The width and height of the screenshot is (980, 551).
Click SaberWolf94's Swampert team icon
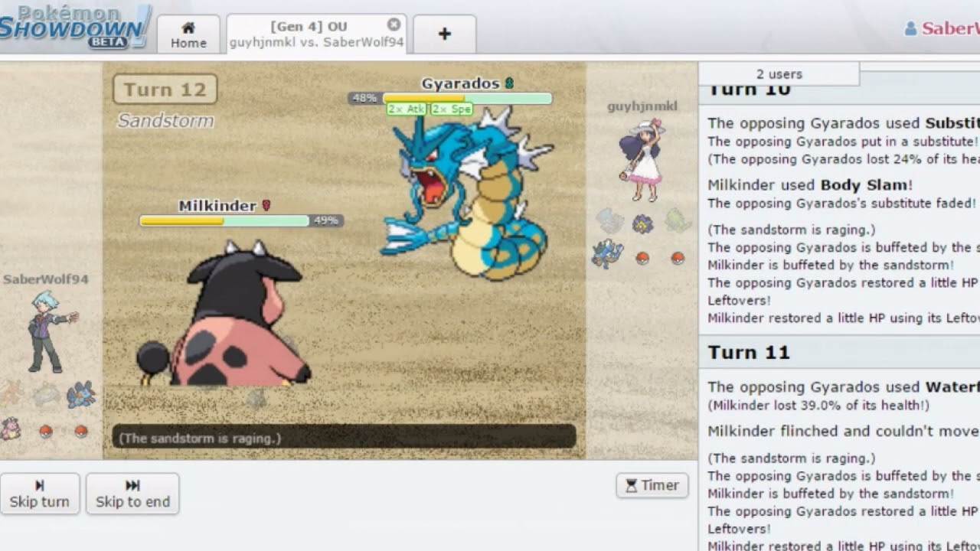coord(80,395)
